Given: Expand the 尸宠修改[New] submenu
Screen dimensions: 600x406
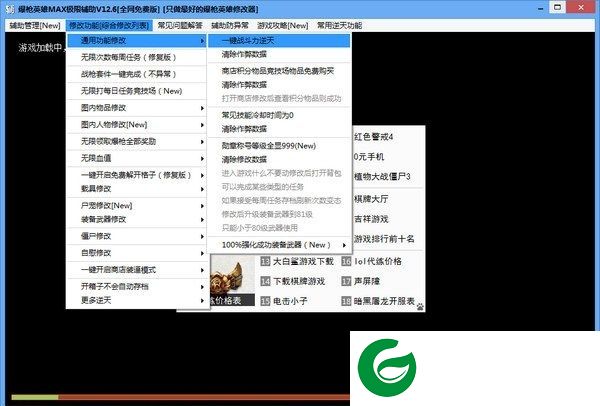Looking at the screenshot, I should pos(137,206).
